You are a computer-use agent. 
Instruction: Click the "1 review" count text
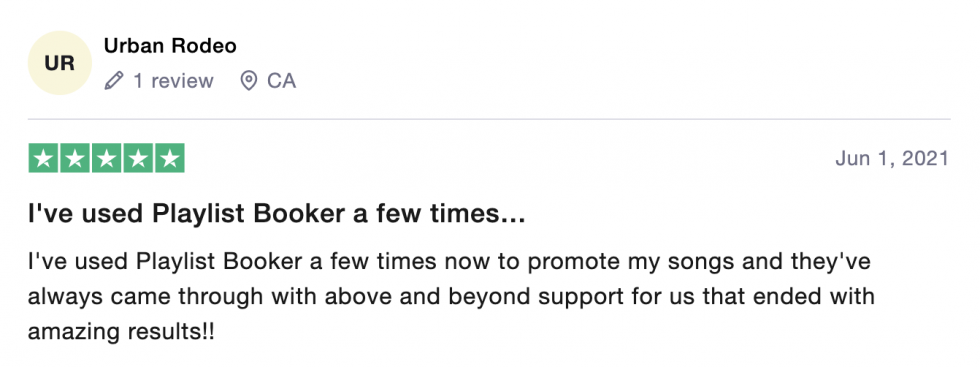click(173, 81)
